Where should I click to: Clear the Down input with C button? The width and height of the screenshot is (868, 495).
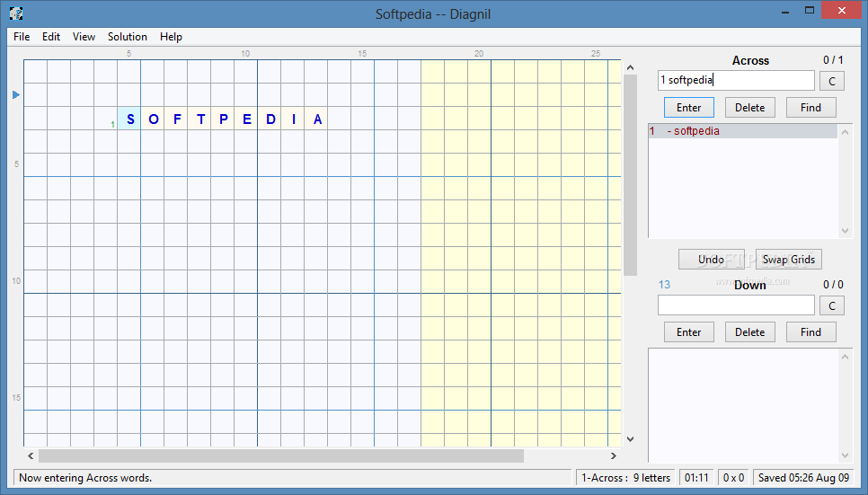(x=831, y=305)
